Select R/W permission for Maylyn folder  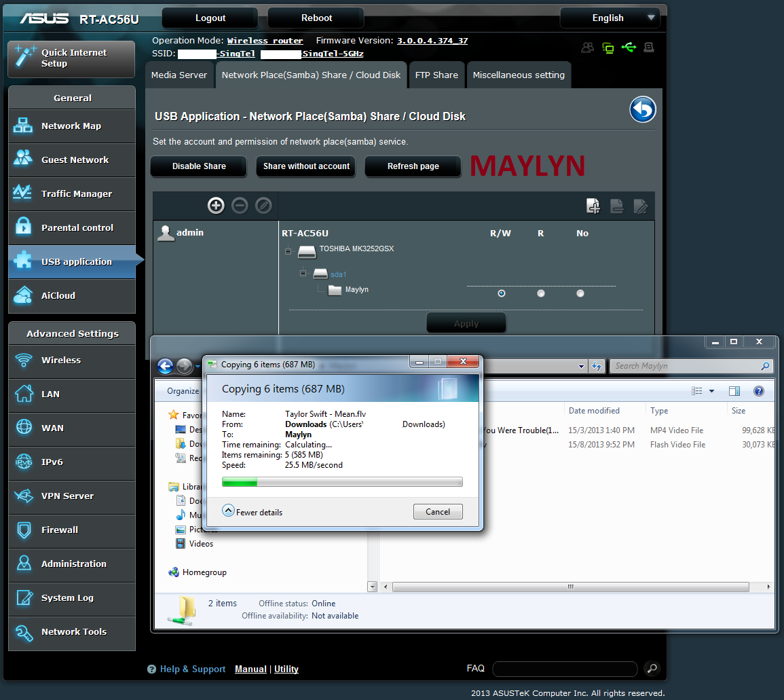click(x=501, y=293)
